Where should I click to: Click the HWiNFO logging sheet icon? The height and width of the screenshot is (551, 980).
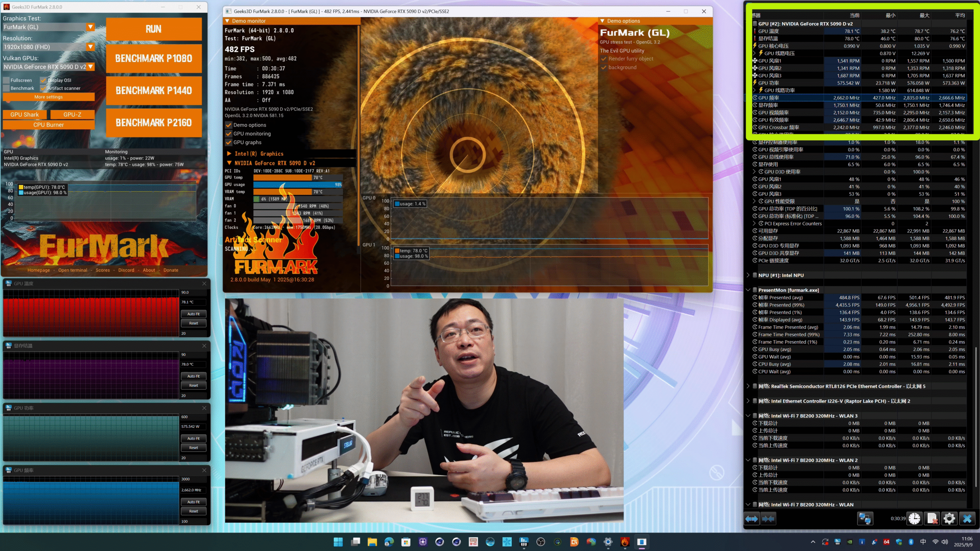coord(932,519)
